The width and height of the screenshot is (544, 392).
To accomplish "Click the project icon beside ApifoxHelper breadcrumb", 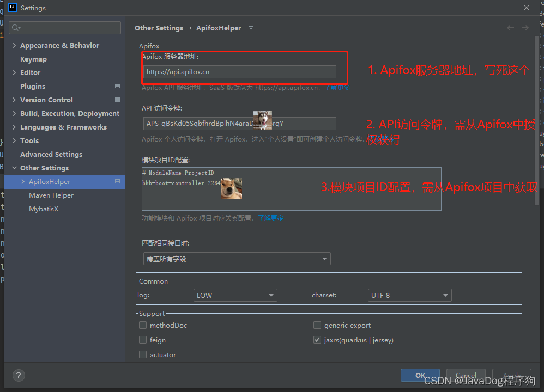I will [251, 28].
